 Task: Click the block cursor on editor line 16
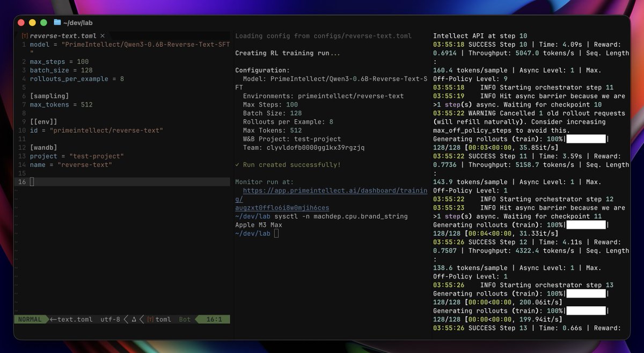tap(32, 182)
